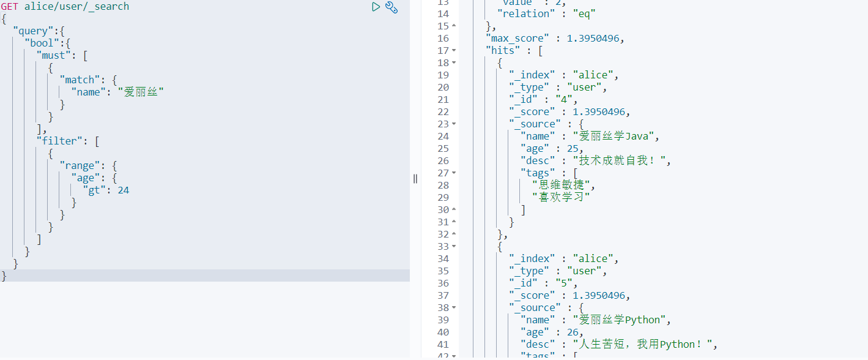Fold the "_source" block on line 38

click(x=454, y=308)
